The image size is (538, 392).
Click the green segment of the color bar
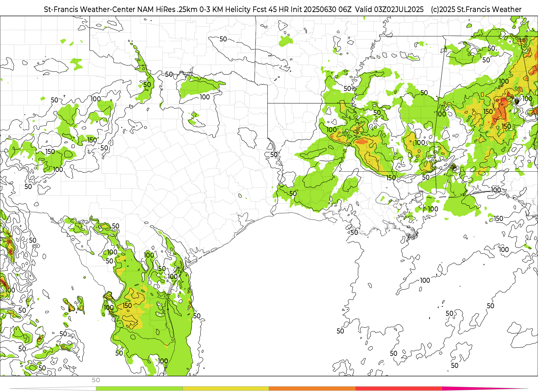coord(139,389)
